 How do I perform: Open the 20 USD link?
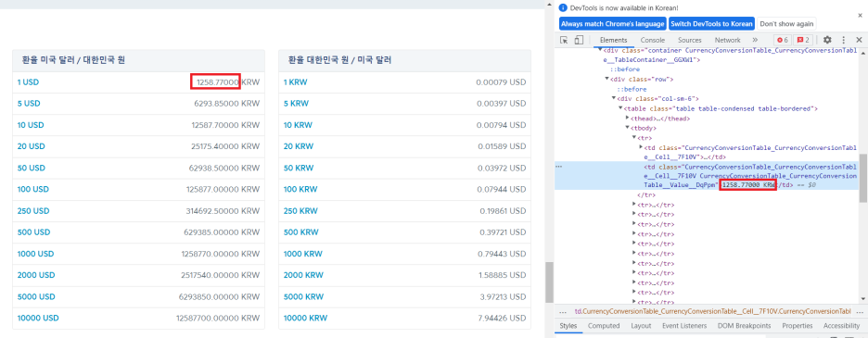click(31, 146)
